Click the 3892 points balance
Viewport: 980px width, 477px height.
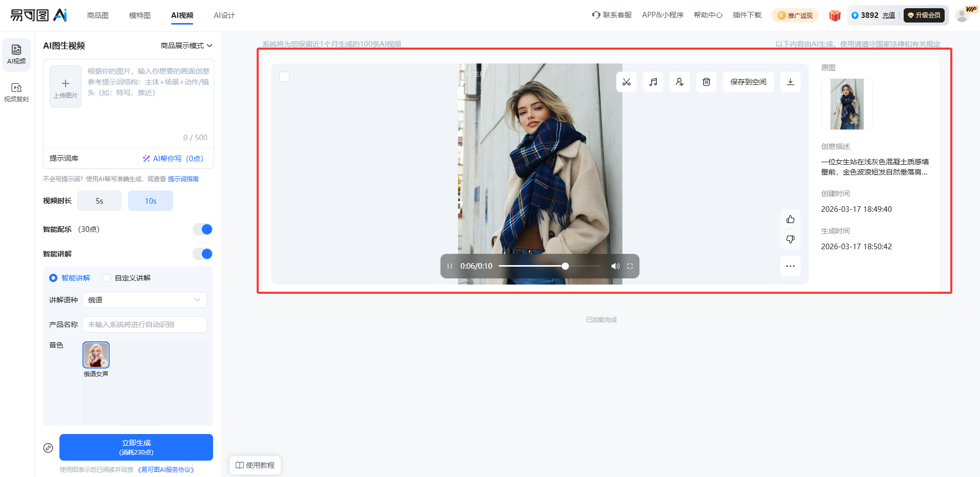pos(865,15)
